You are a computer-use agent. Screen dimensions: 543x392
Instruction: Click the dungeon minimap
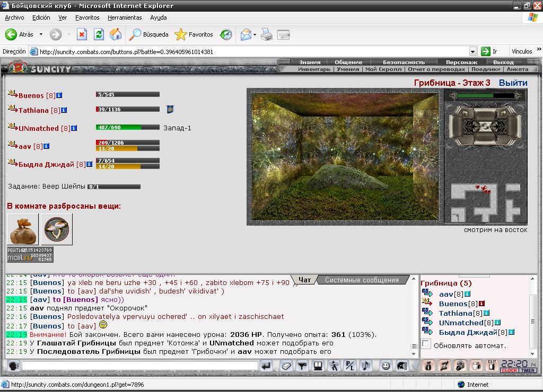(x=486, y=202)
